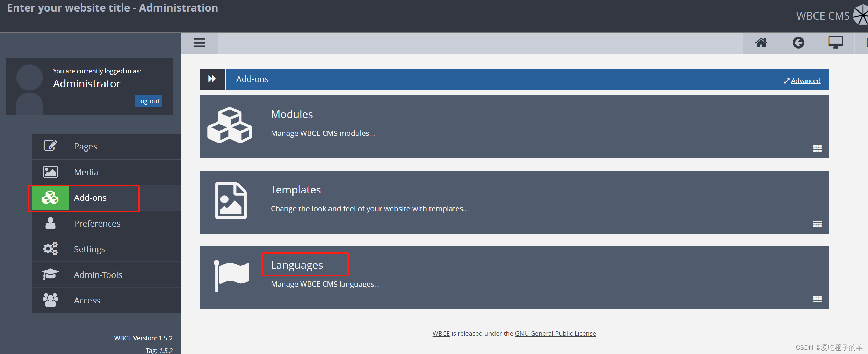Click the 'Administrator' username text
Screen dimensions: 868x354
pos(87,83)
